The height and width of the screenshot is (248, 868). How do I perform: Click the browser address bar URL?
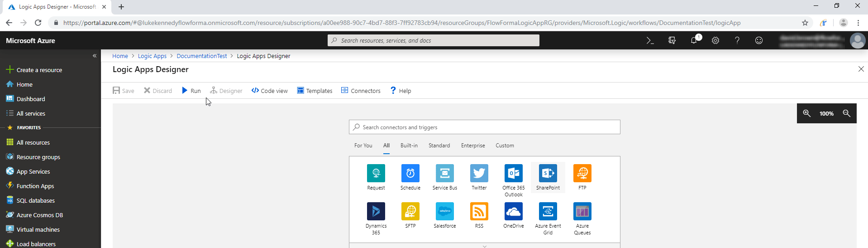point(402,23)
